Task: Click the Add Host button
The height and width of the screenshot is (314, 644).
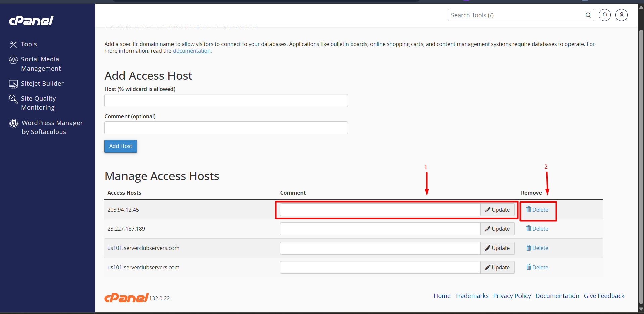Action: [x=120, y=146]
